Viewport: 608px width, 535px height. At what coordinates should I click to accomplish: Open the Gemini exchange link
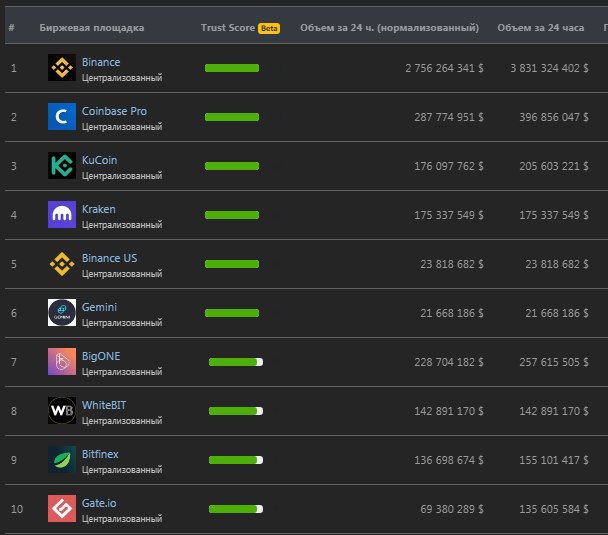tap(99, 307)
